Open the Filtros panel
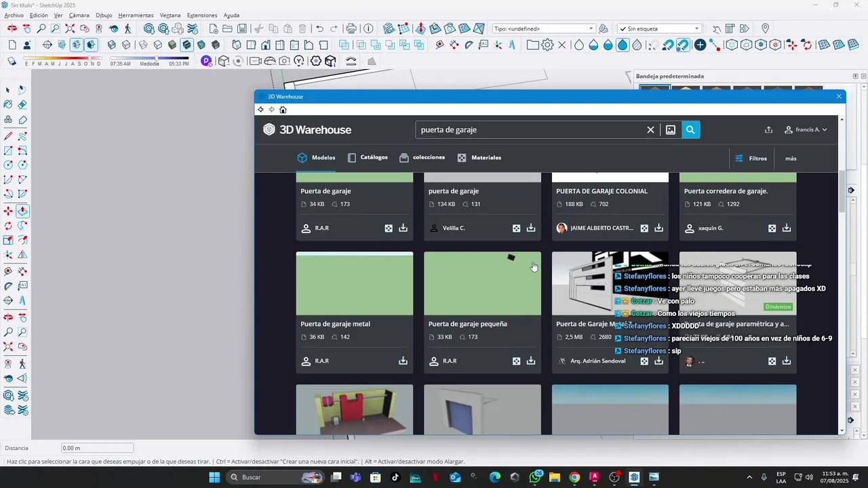The height and width of the screenshot is (488, 868). 751,158
